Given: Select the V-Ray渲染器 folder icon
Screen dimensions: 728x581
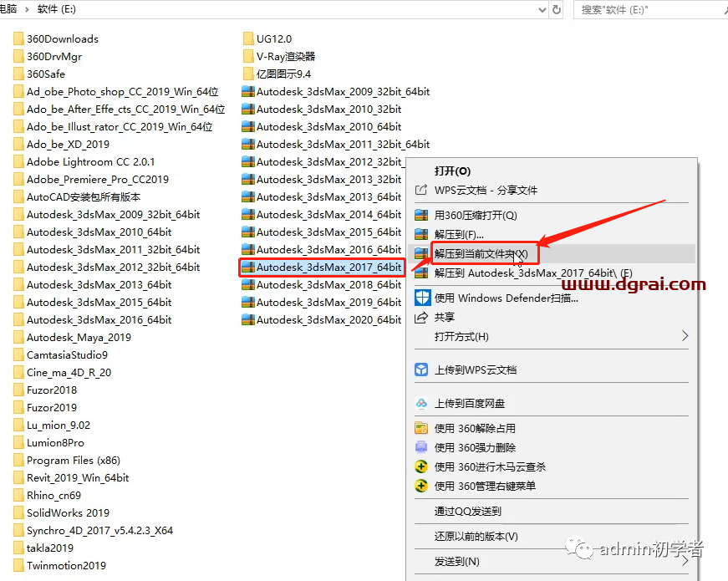Looking at the screenshot, I should (x=248, y=57).
